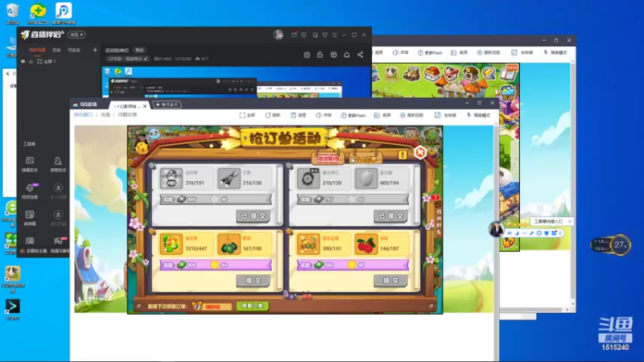The width and height of the screenshot is (644, 362).
Task: Toggle 声音 in back window toolbar
Action: 400,52
